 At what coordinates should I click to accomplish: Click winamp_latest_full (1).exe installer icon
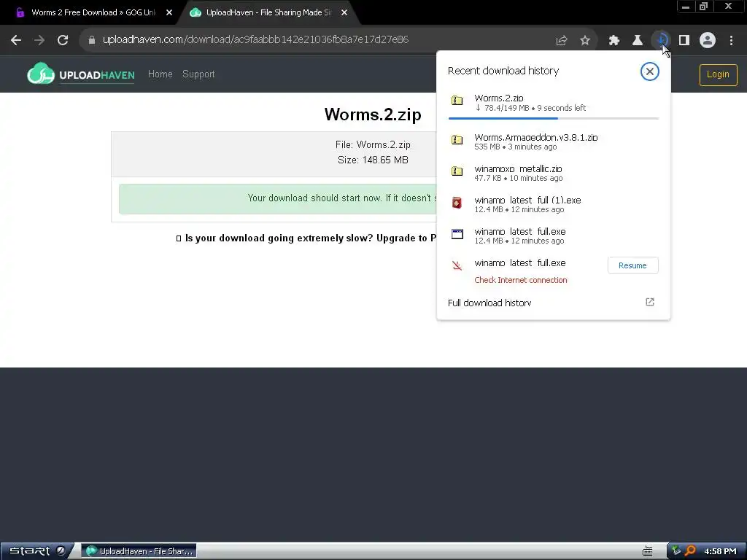click(457, 203)
